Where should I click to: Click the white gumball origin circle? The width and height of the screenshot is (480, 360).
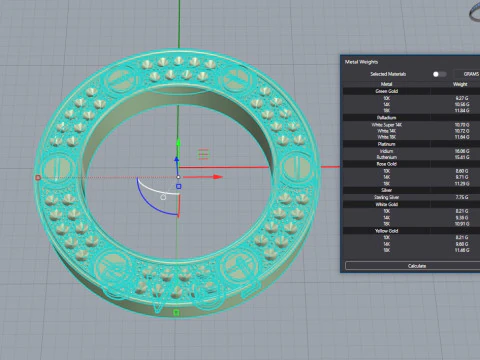(178, 177)
